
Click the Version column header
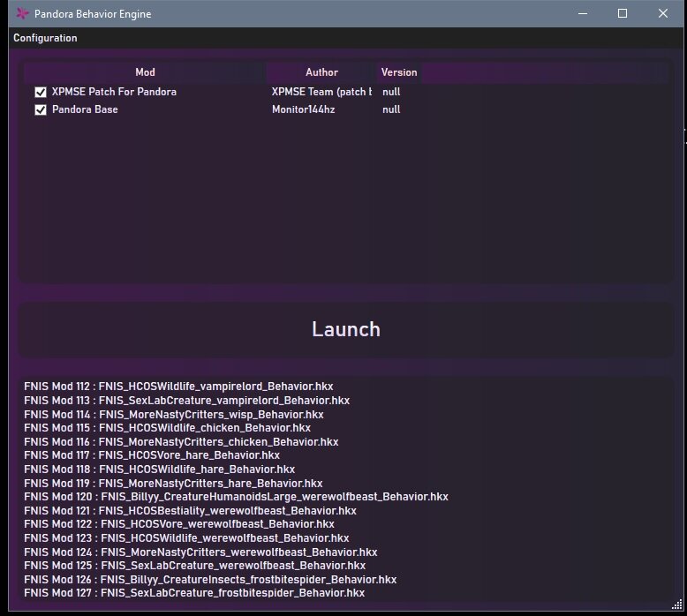tap(399, 72)
